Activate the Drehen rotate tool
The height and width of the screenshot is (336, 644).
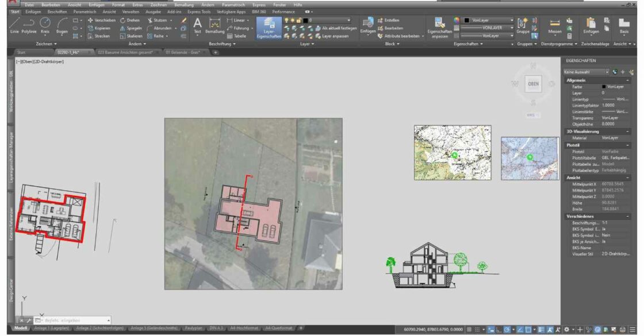pyautogui.click(x=130, y=20)
